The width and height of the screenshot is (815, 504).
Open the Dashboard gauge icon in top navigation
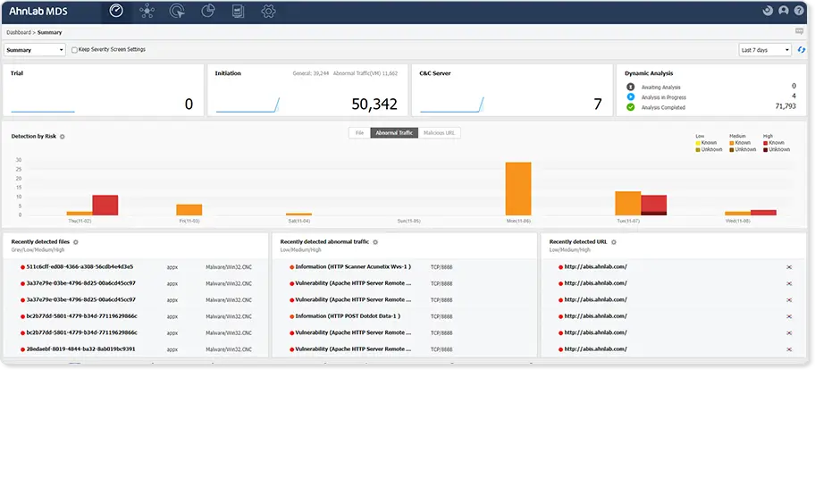point(116,11)
